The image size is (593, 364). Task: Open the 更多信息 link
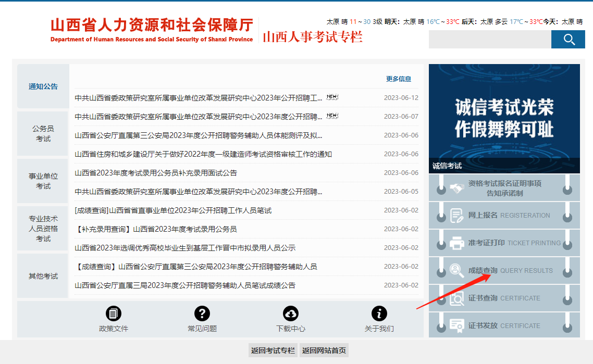[398, 79]
